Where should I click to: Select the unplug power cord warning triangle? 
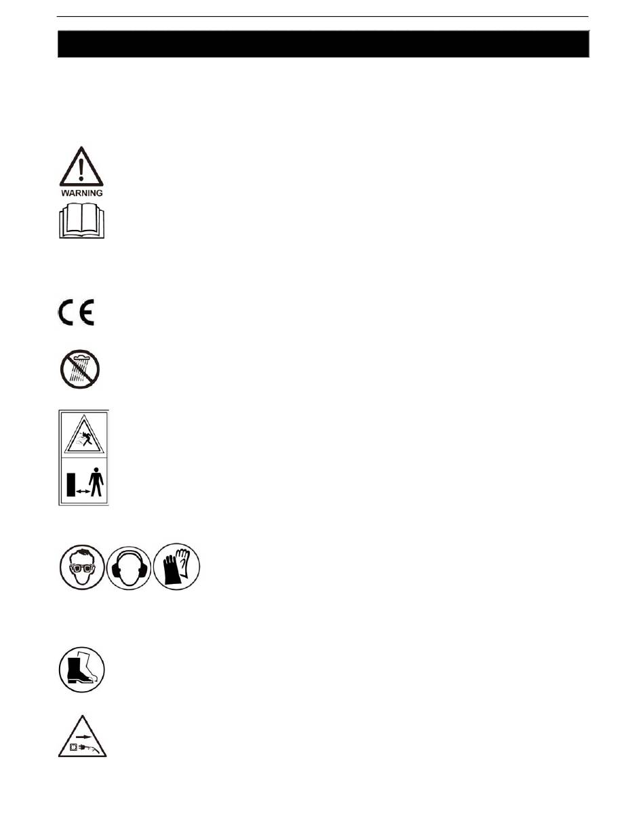tap(82, 736)
